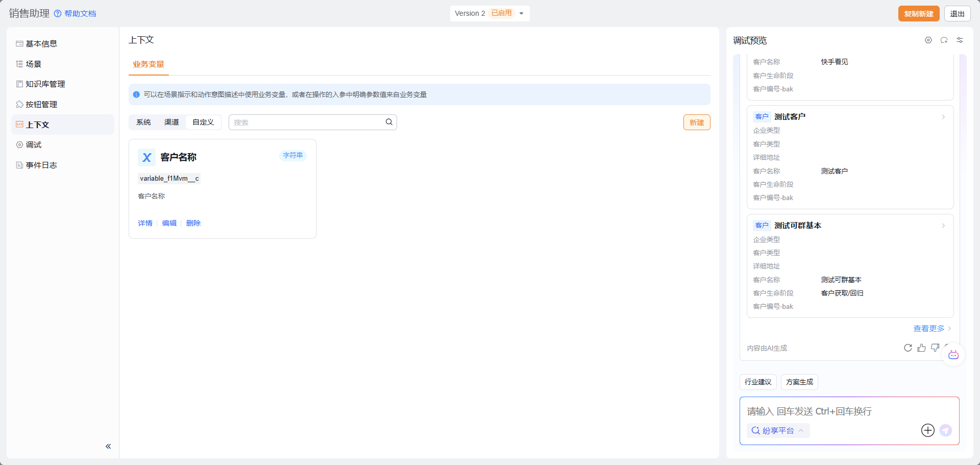Regenerate the AI response with refresh icon
The width and height of the screenshot is (980, 465).
(908, 348)
